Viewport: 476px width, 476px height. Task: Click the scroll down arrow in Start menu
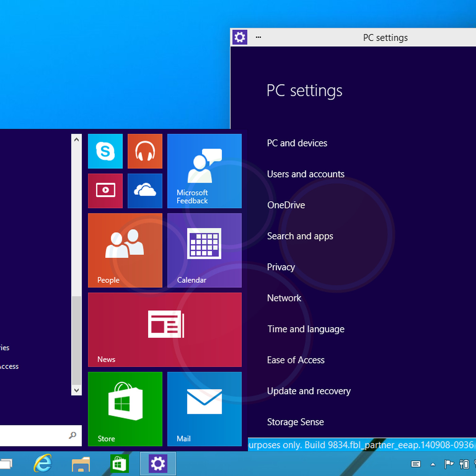click(76, 390)
